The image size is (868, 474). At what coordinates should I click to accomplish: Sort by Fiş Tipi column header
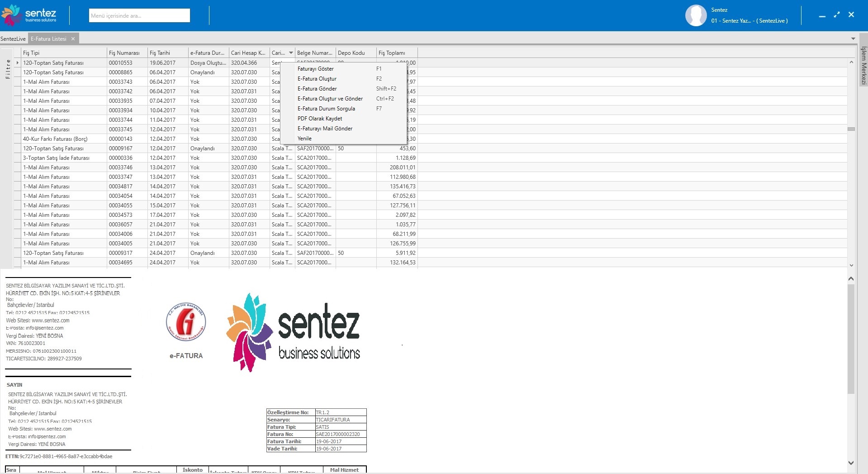(64, 53)
